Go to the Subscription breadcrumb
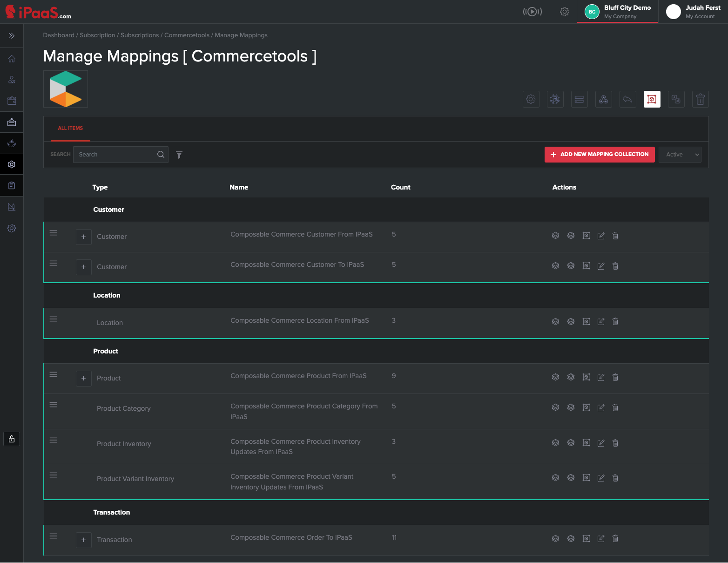 pyautogui.click(x=97, y=35)
